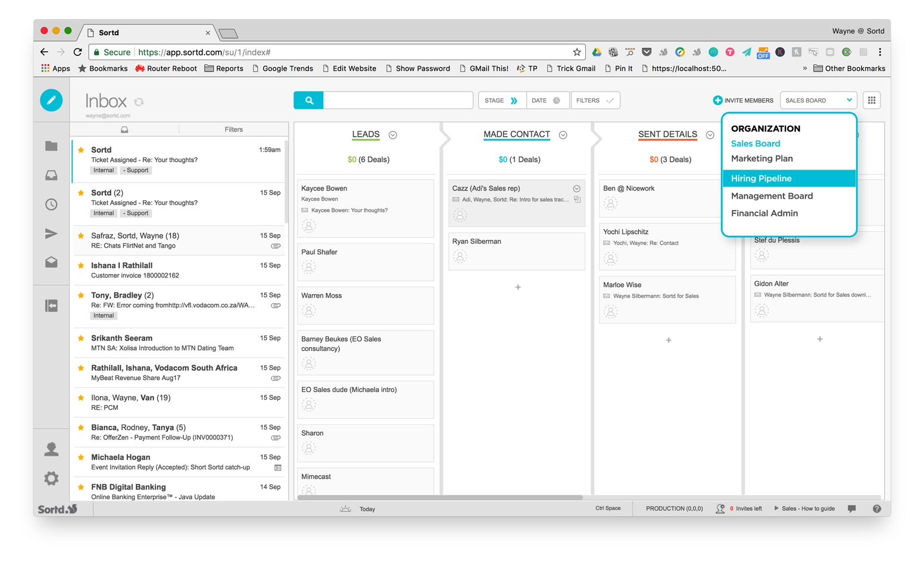Toggle the star on Michaela Hogan email
Screen dimensions: 924x564
click(81, 457)
